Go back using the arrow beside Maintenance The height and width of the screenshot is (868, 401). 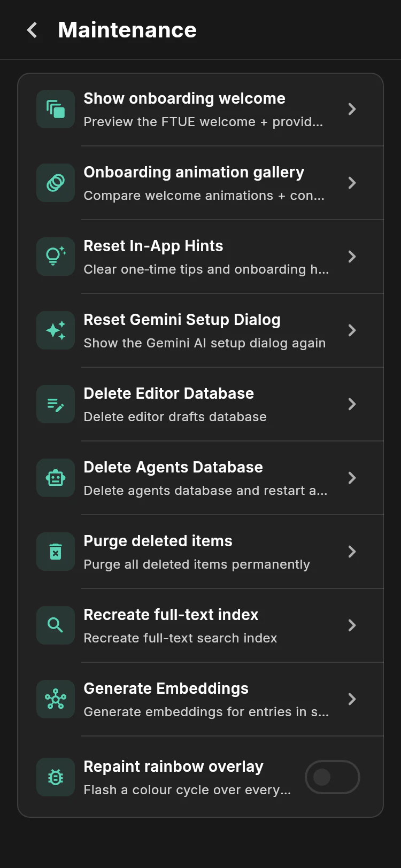32,30
